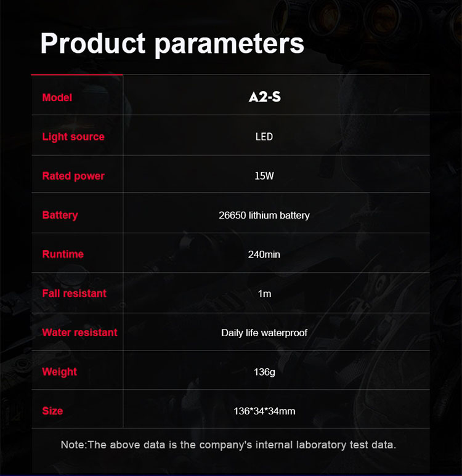Viewport: 462px width, 476px height.
Task: Select the Light source row label
Action: click(73, 137)
